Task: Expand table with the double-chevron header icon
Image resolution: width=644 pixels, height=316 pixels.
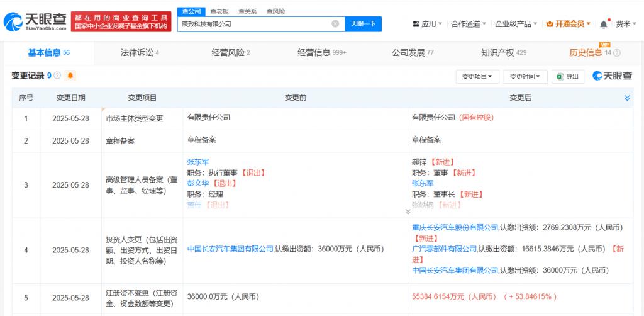Action: point(627,98)
